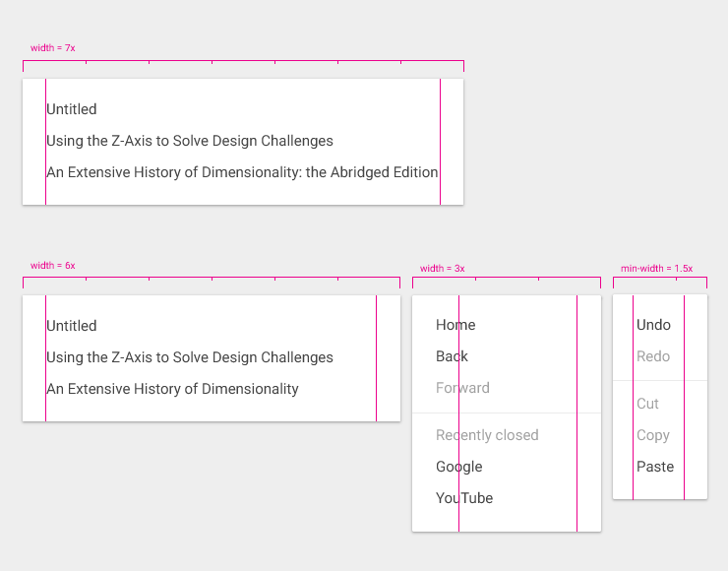Choose Using the Z-Axis in the 7x-width menu
Viewport: 728px width, 571px height.
coord(190,141)
